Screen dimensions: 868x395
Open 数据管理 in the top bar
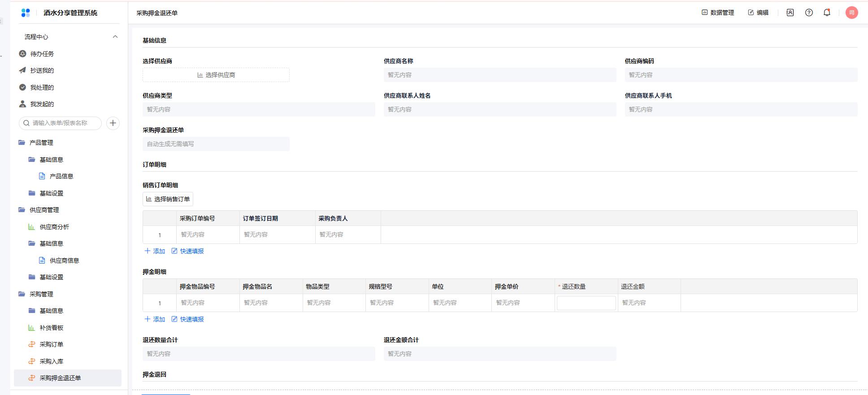(x=718, y=13)
